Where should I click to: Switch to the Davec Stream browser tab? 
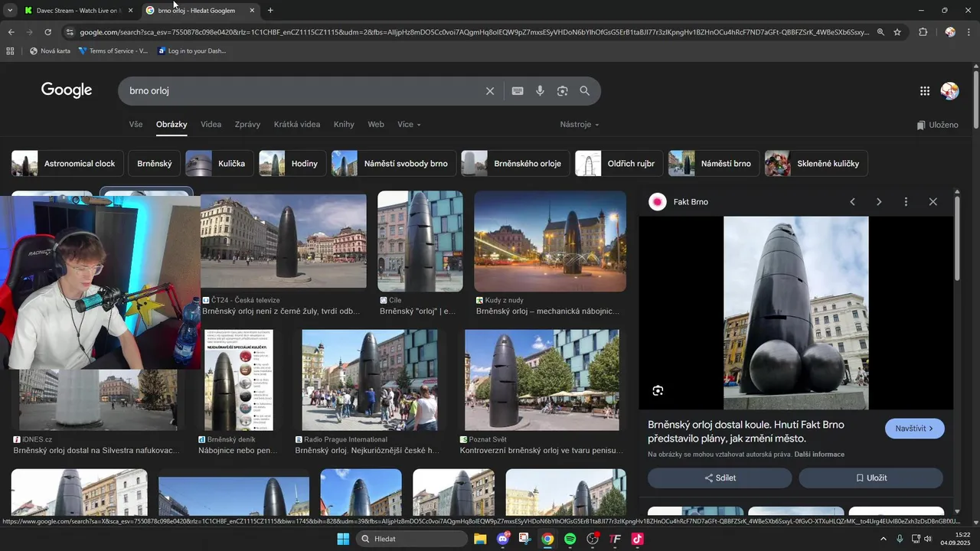pos(78,11)
